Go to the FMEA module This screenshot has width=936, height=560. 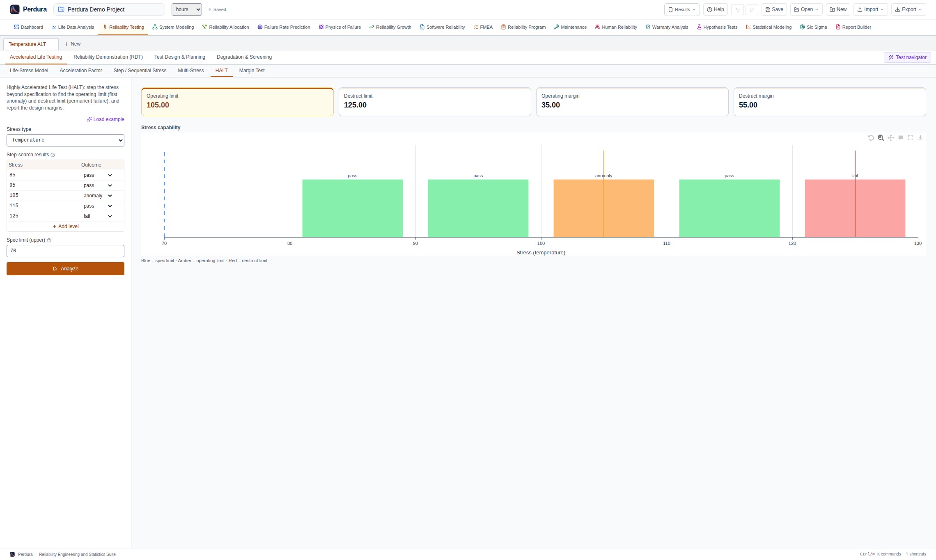tap(483, 27)
